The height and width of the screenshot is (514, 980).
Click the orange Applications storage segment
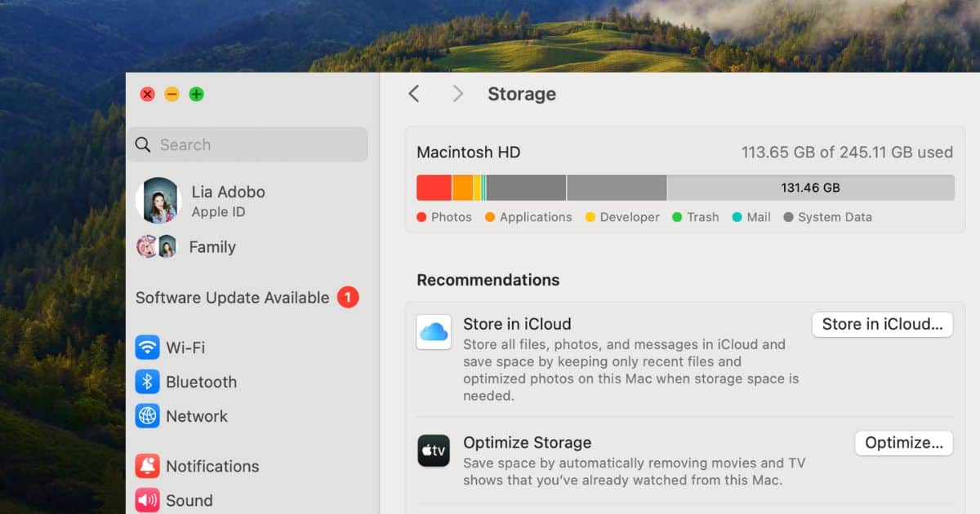point(462,188)
